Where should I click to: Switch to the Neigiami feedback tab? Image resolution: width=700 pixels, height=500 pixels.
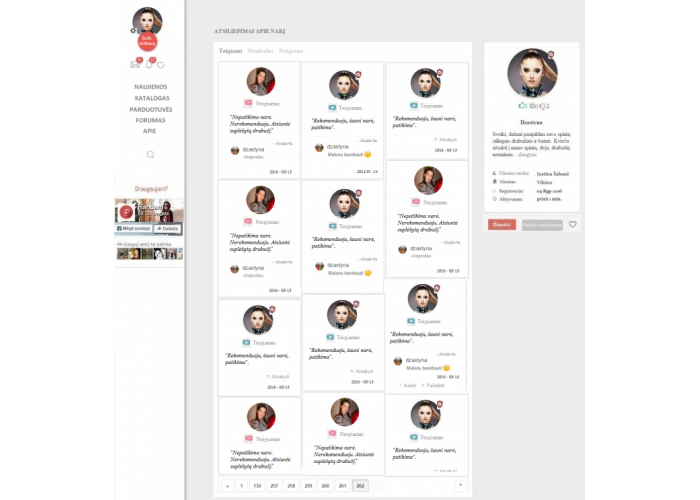pyautogui.click(x=291, y=51)
